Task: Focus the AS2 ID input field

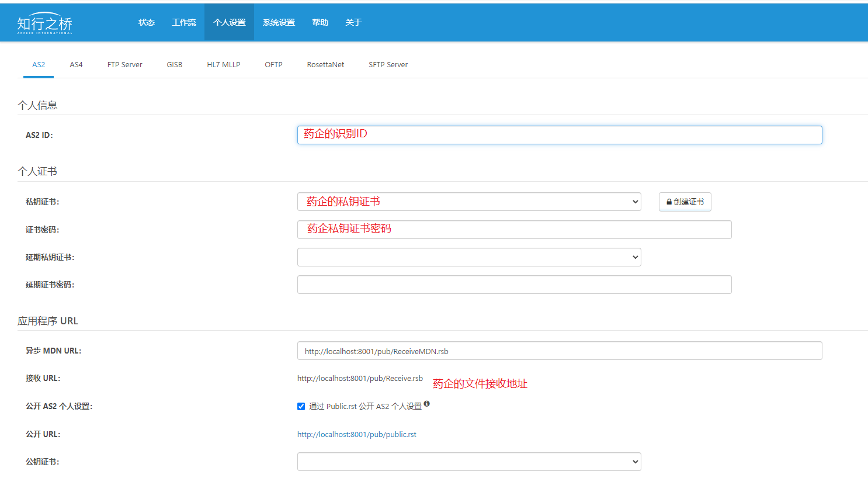Action: click(x=560, y=135)
